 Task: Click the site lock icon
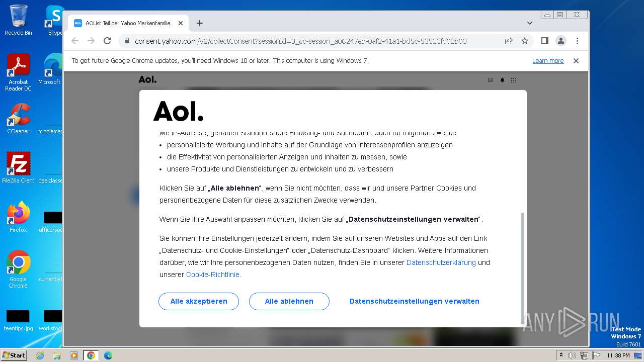[127, 41]
